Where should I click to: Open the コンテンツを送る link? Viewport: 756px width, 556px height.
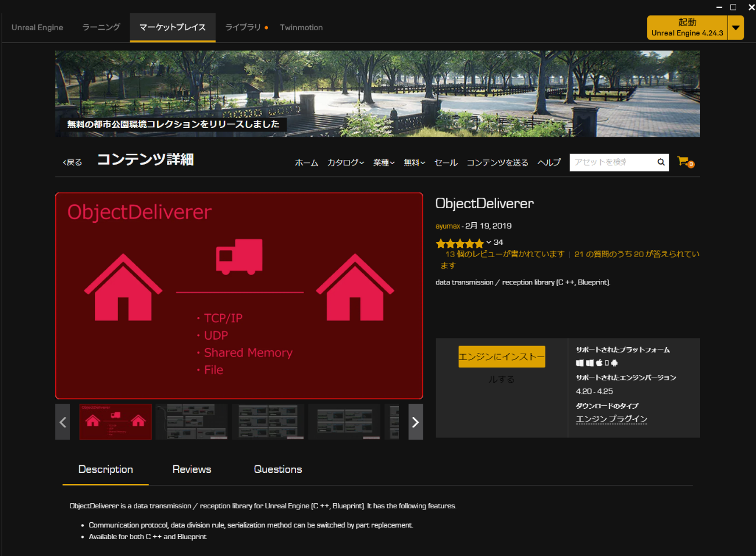497,162
